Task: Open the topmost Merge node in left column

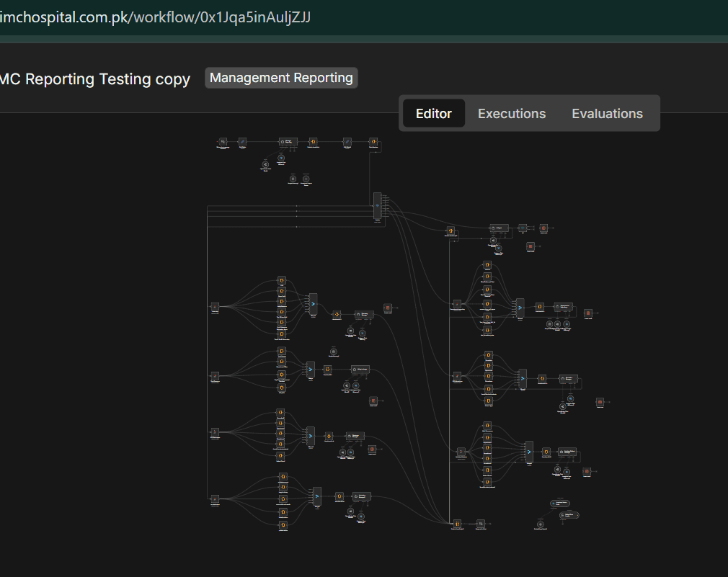Action: 314,304
